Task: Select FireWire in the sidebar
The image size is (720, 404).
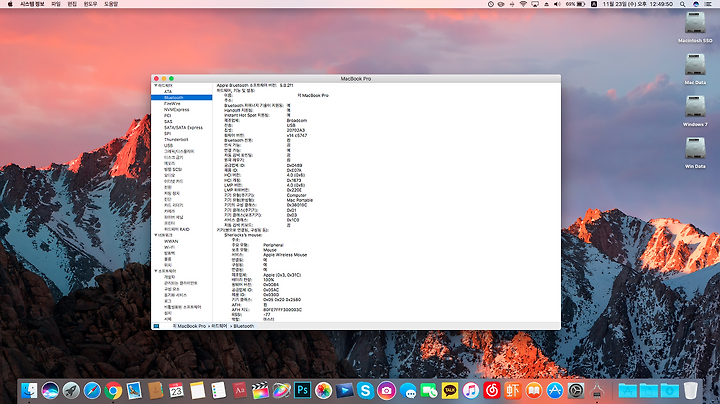Action: click(x=172, y=104)
